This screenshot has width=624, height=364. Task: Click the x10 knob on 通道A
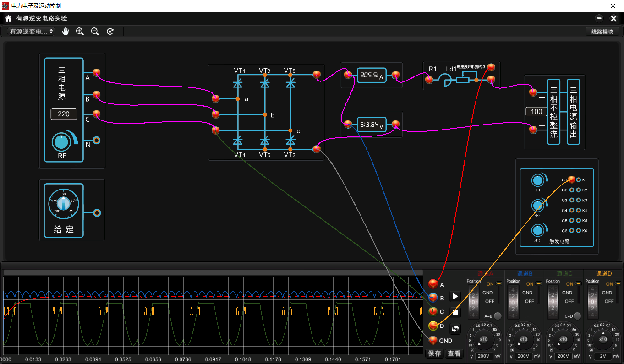484,339
